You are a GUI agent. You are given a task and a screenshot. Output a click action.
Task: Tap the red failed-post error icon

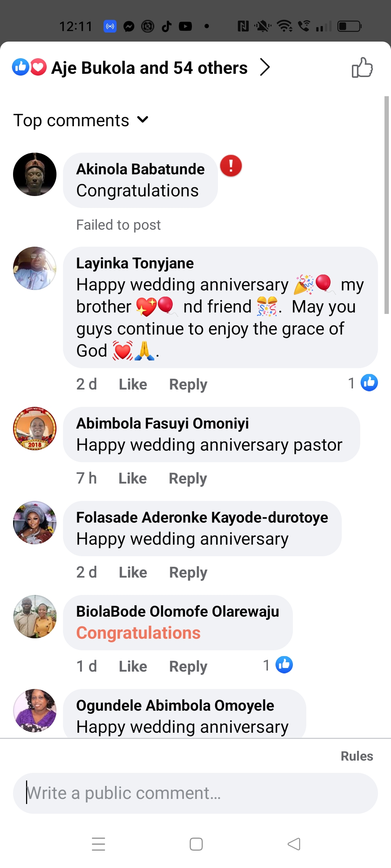pyautogui.click(x=231, y=166)
